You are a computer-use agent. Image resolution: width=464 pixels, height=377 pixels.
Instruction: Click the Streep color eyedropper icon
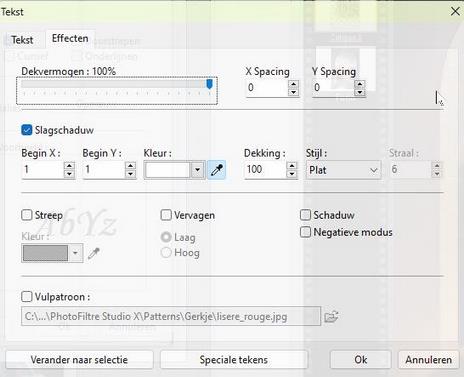click(94, 253)
